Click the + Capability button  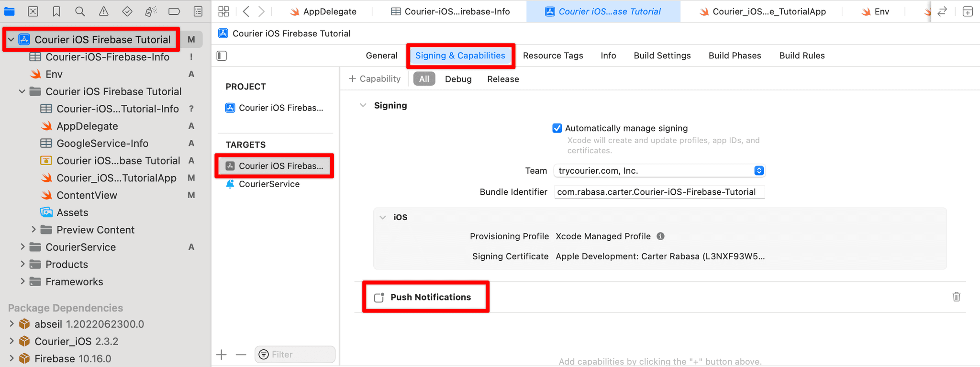375,79
